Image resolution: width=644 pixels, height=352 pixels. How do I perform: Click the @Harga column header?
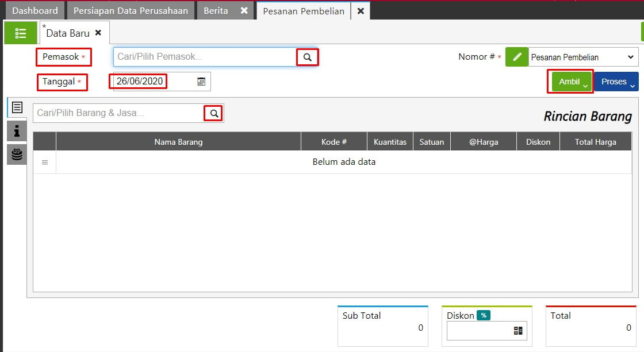484,142
